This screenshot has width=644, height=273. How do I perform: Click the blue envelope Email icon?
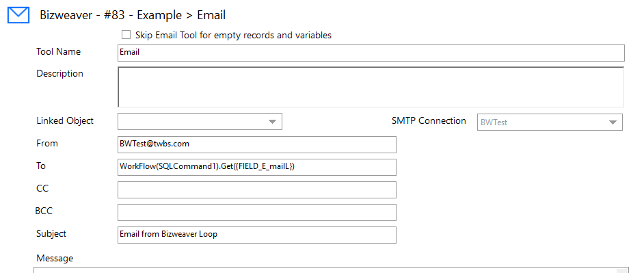tap(18, 15)
